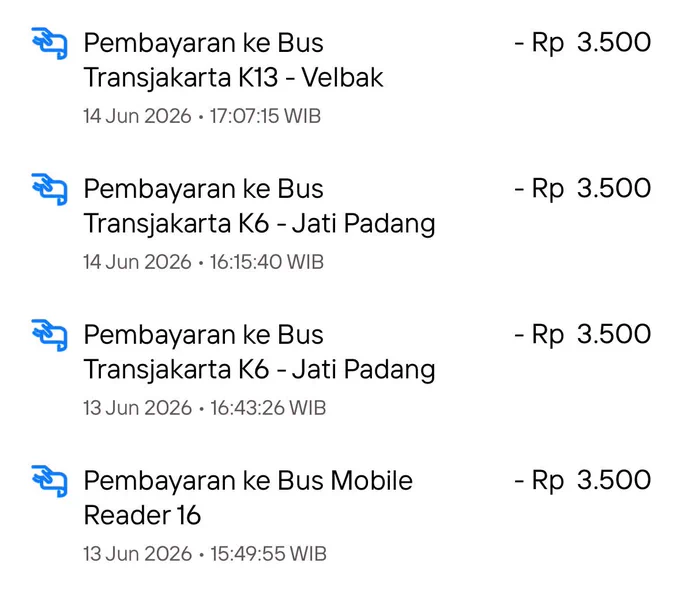Click "Pembayaran ke Bus" above K13 - Velbak
Viewport: 680px width, 597px height.
pos(204,43)
